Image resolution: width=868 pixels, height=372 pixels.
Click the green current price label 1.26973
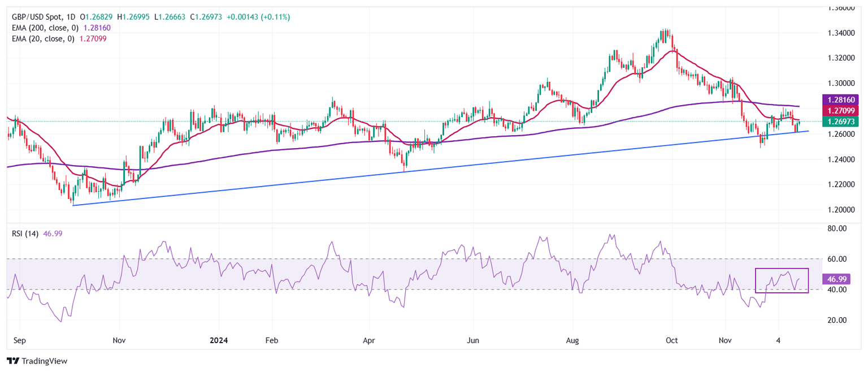coord(841,122)
